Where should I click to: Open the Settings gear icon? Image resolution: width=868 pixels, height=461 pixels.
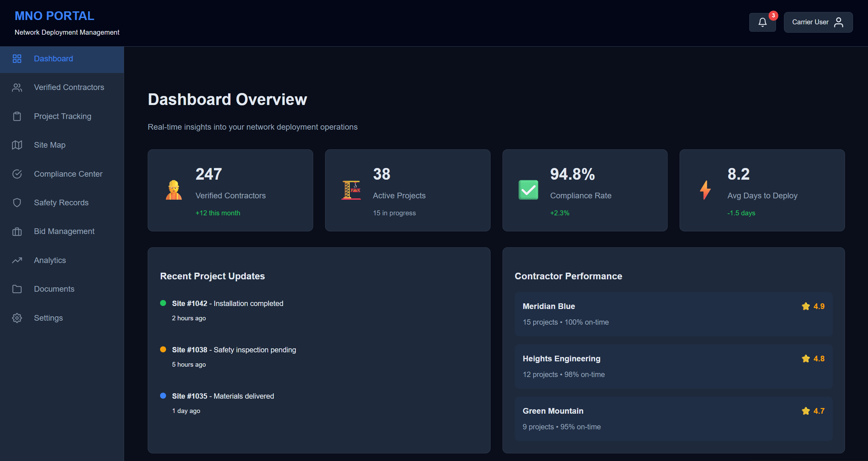[17, 318]
